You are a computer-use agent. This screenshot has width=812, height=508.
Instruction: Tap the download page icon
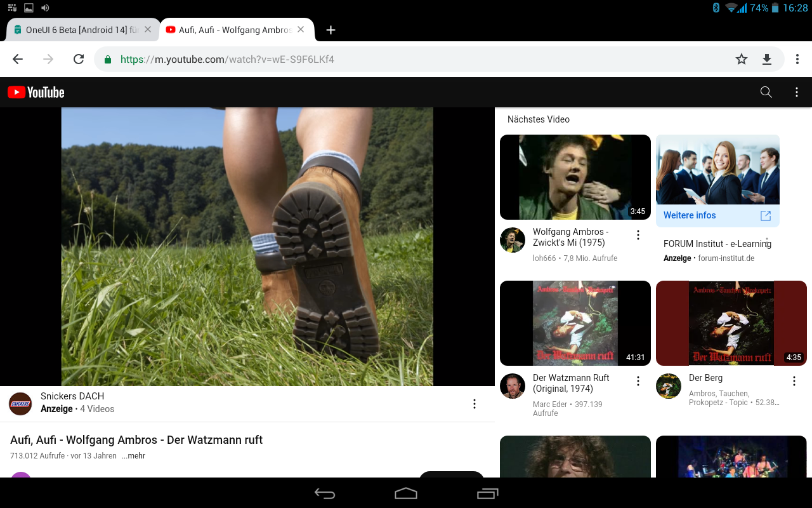(767, 59)
